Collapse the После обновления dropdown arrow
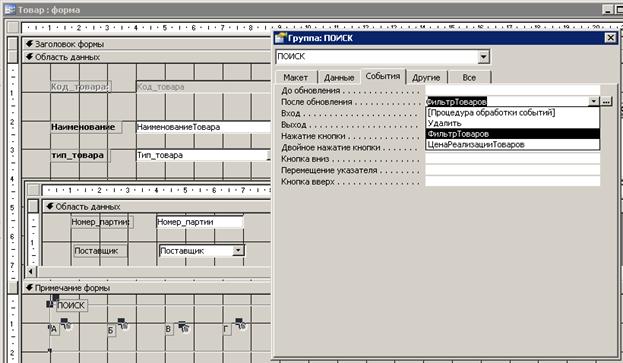The width and height of the screenshot is (623, 363). 594,101
